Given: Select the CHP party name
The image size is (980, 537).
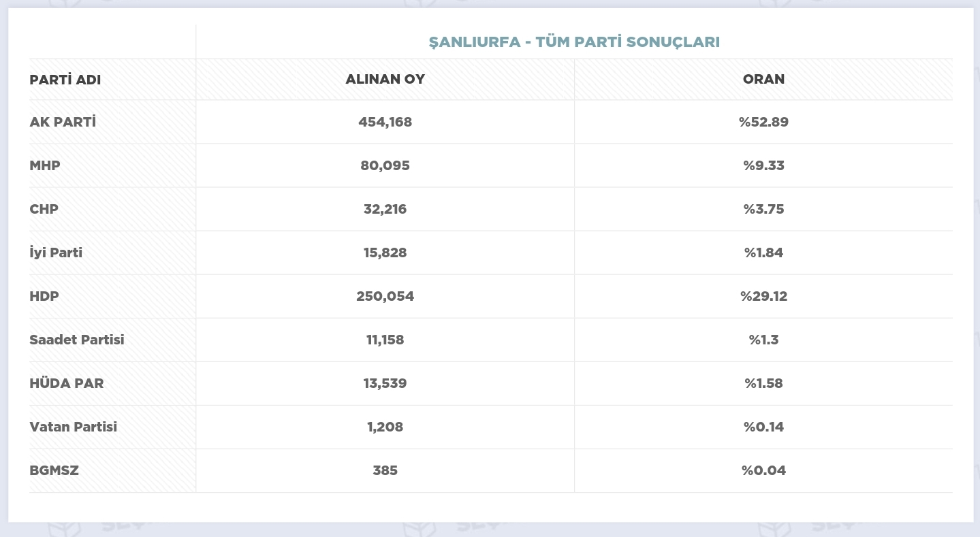Looking at the screenshot, I should (44, 209).
